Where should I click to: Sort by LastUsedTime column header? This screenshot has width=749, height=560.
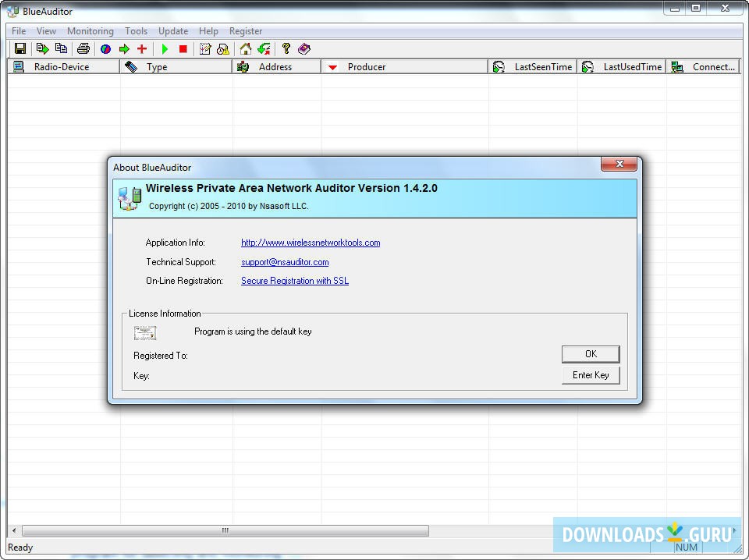pyautogui.click(x=622, y=67)
